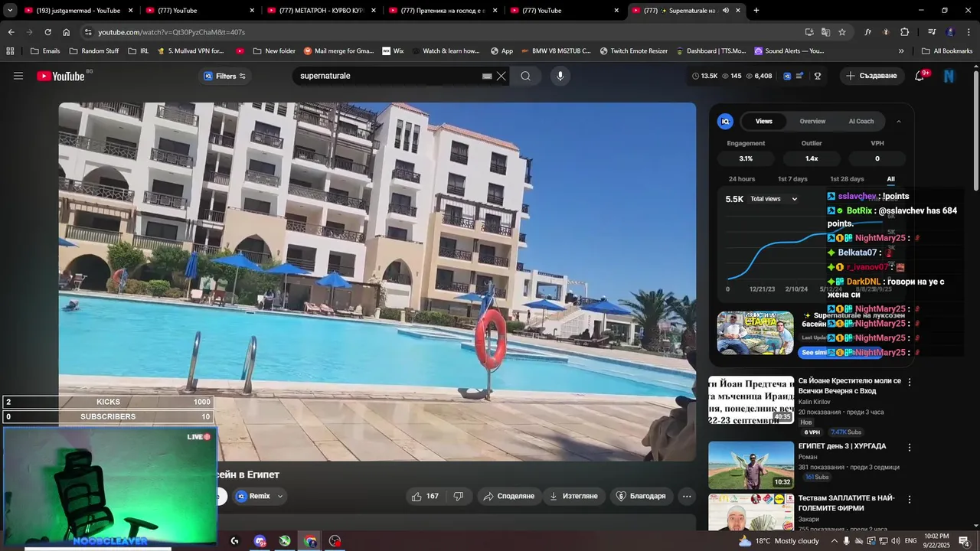980x551 pixels.
Task: Open the taskbar clock and date
Action: (x=936, y=541)
